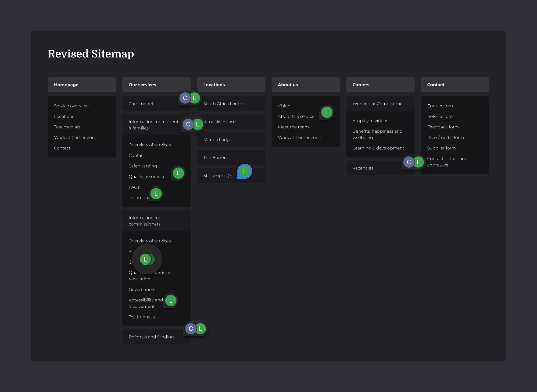Click Benefits, happiness and wellbeing item
This screenshot has width=537, height=392.
[377, 134]
